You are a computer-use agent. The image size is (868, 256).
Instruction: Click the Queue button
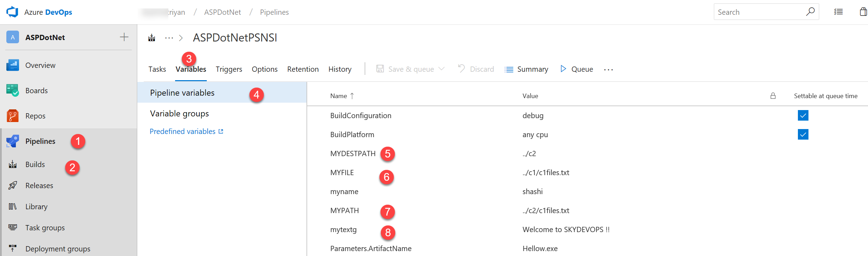pos(577,69)
